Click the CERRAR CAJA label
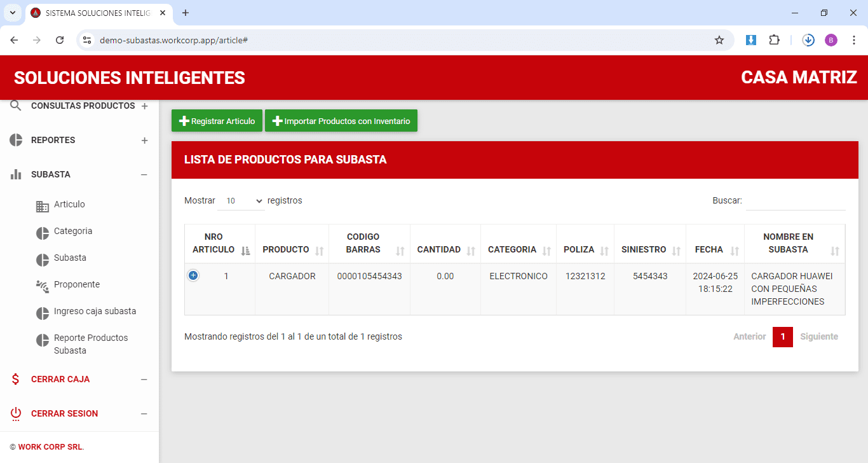The image size is (868, 463). tap(60, 379)
